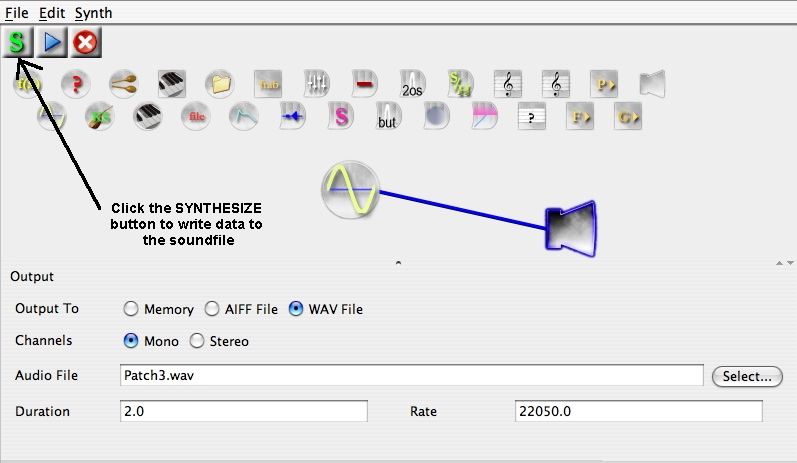Click the sine oscillator node on canvas
The width and height of the screenshot is (797, 463).
click(x=350, y=188)
